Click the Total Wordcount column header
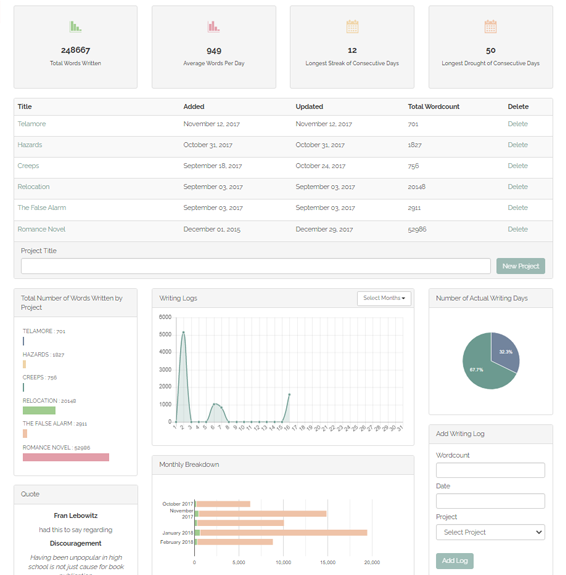The width and height of the screenshot is (566, 575). click(x=434, y=107)
